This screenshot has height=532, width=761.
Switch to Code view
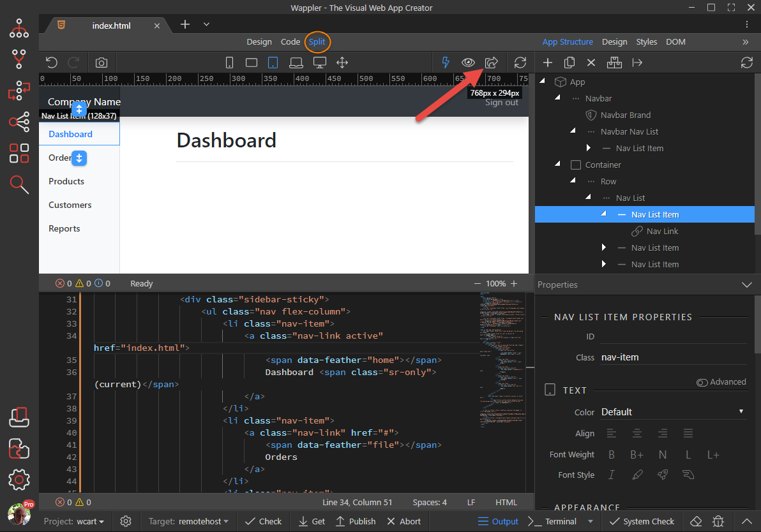coord(290,41)
